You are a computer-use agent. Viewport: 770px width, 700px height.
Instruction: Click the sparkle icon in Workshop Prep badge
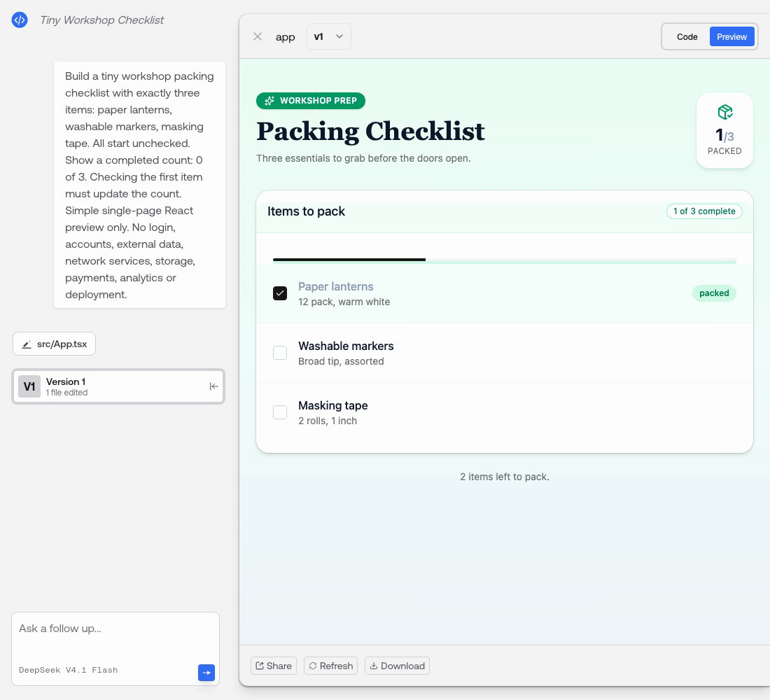click(x=269, y=101)
